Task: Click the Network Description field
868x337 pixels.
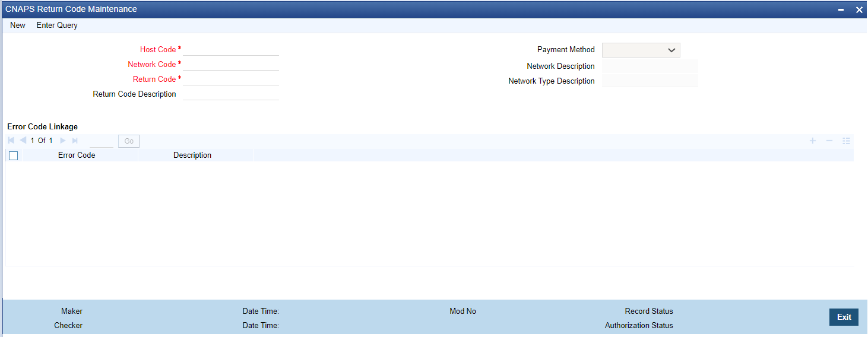Action: pos(650,66)
